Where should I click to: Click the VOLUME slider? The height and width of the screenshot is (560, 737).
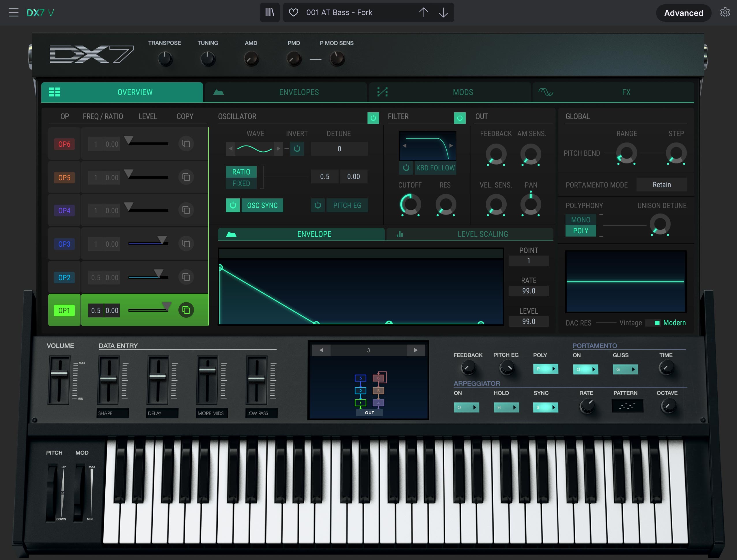pos(59,373)
